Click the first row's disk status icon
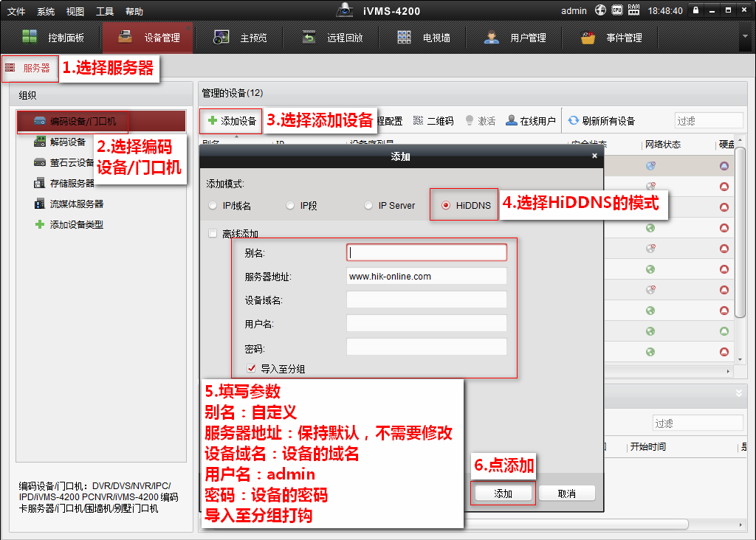The width and height of the screenshot is (756, 540). pyautogui.click(x=724, y=166)
